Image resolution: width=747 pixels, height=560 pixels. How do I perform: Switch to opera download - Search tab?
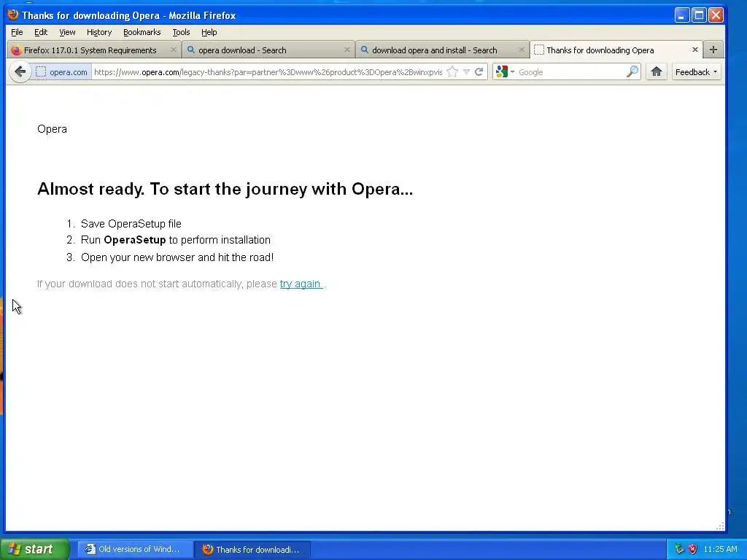point(268,50)
